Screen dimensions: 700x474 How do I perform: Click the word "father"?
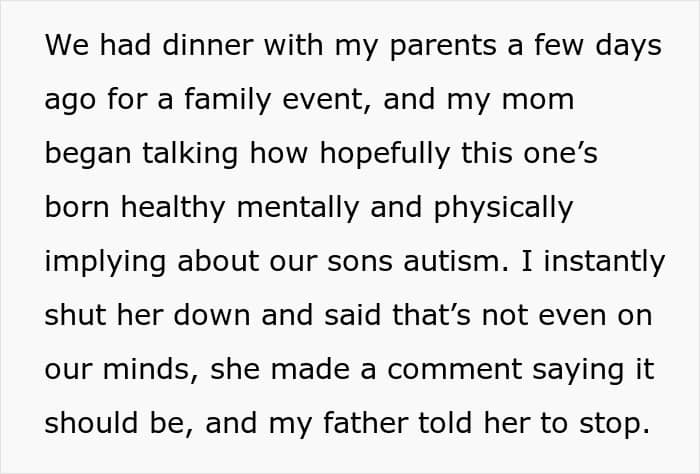coord(365,423)
